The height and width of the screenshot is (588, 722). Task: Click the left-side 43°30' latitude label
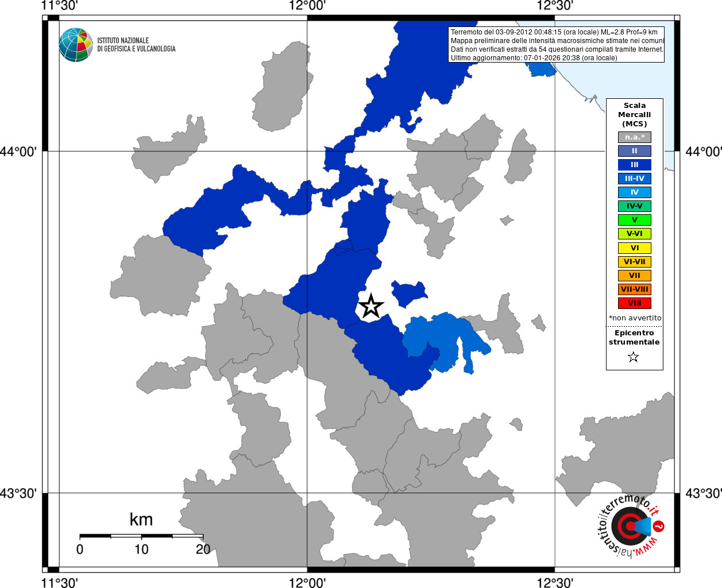(x=19, y=493)
